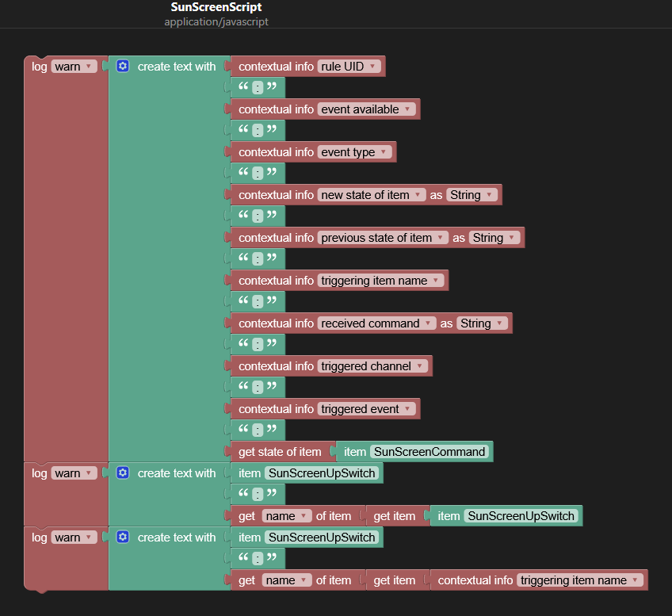Select the get state of item block
The height and width of the screenshot is (616, 672).
280,452
